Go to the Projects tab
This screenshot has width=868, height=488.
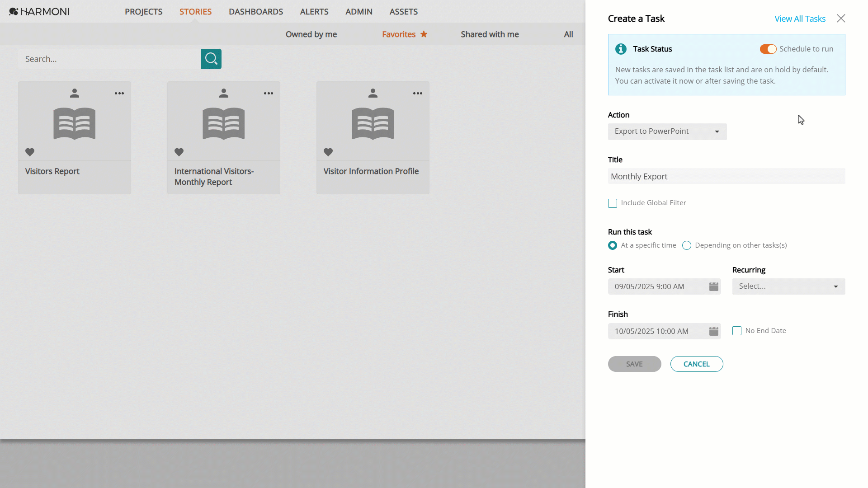click(x=144, y=12)
